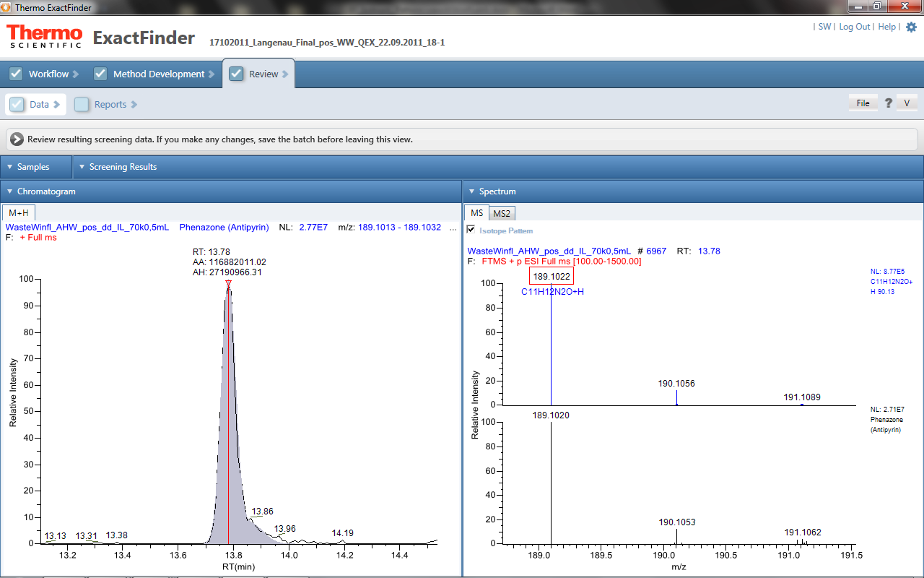Image resolution: width=924 pixels, height=578 pixels.
Task: Click the 13.86 shoulder peak label
Action: 262,512
